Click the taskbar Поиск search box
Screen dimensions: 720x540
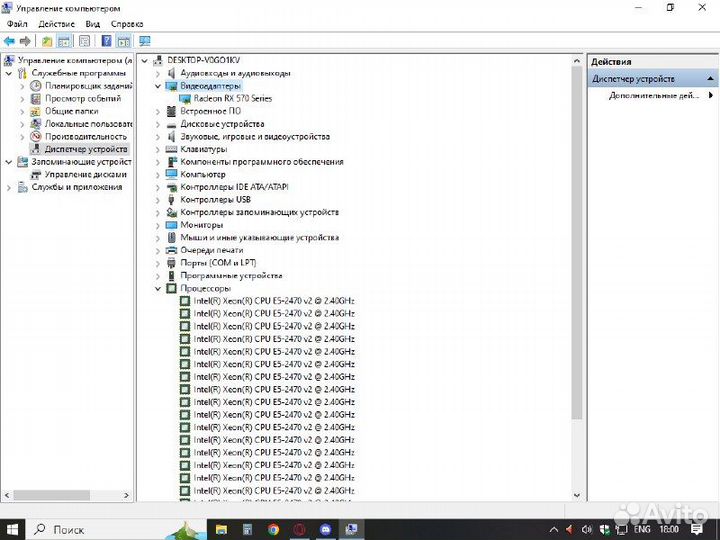(110, 529)
